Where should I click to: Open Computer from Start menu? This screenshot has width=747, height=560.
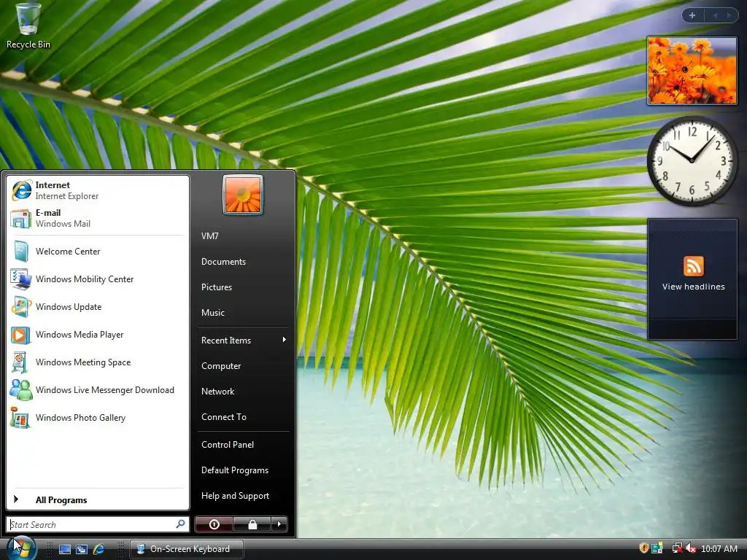[244, 366]
